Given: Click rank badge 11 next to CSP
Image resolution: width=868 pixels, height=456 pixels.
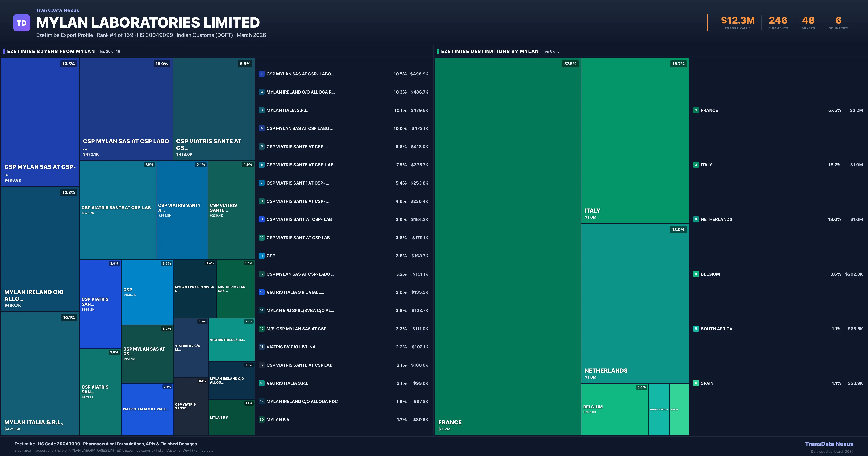Looking at the screenshot, I should click(261, 256).
